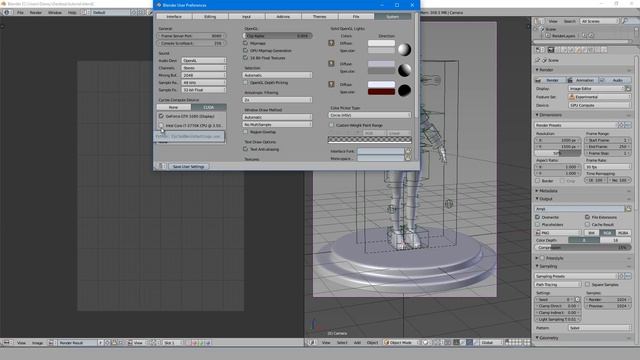
Task: Open the Anisotropic Filtering 2x dropdown
Action: pyautogui.click(x=277, y=100)
